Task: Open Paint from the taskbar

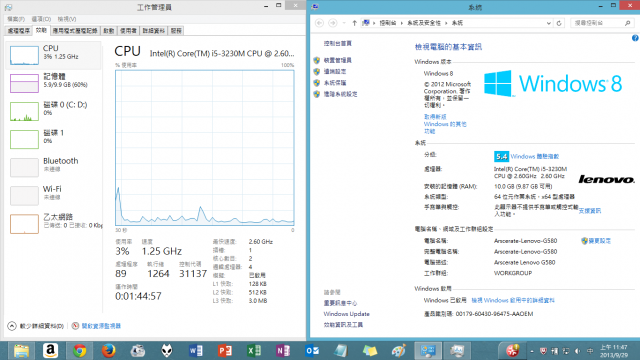Action: [x=399, y=351]
